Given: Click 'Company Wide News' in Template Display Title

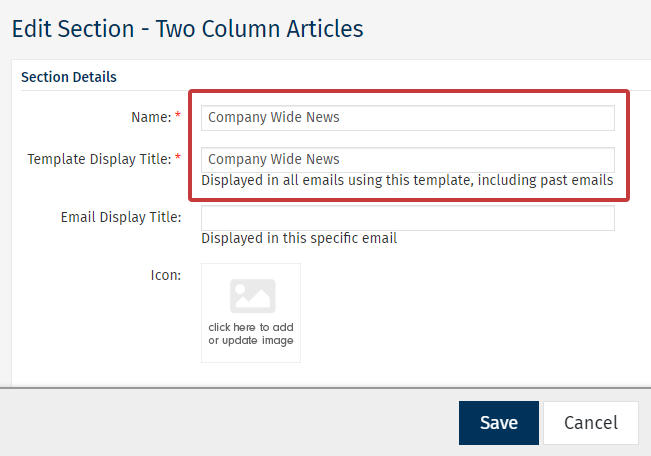Looking at the screenshot, I should point(274,159).
